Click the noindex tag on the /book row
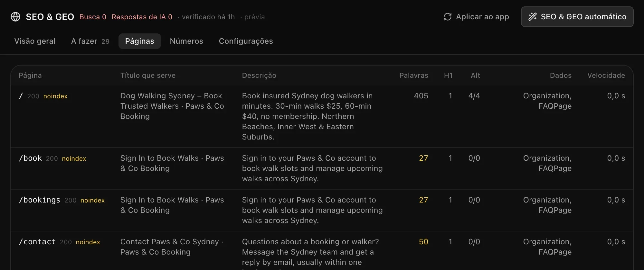The height and width of the screenshot is (270, 644). click(x=74, y=158)
